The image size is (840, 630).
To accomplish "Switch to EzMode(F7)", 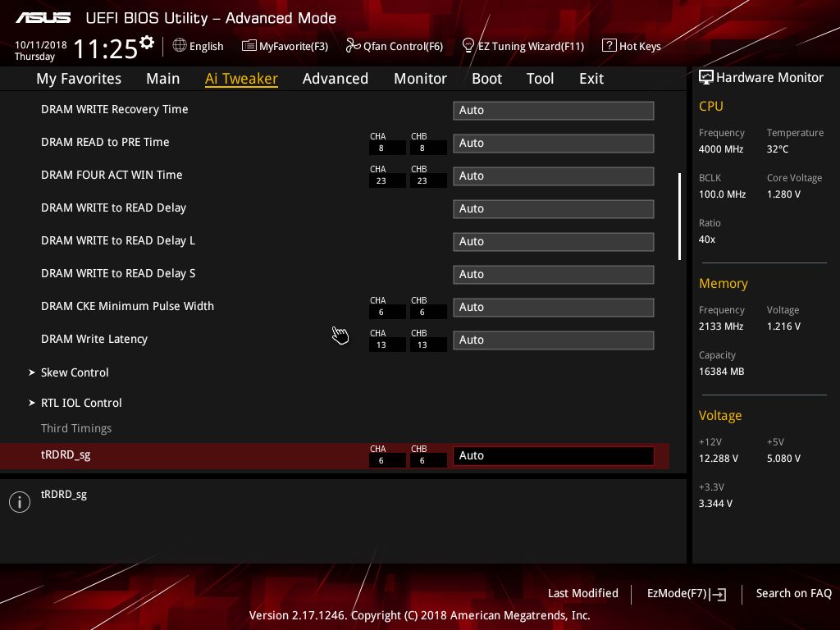I will coord(677,593).
